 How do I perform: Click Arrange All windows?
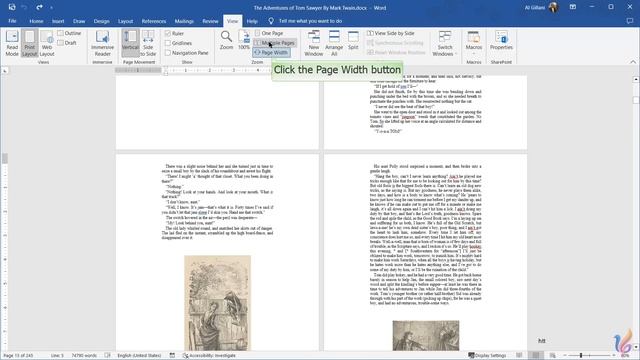tap(334, 43)
